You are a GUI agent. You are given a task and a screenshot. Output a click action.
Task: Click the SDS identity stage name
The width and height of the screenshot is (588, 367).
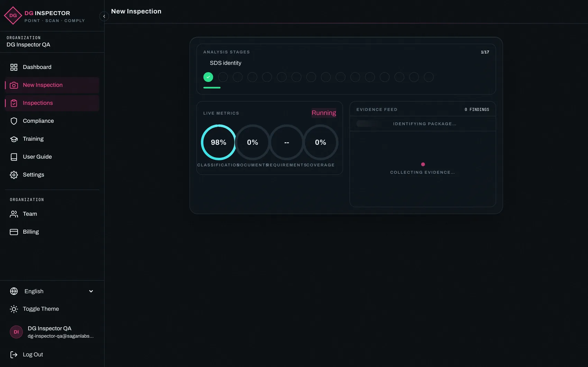[x=226, y=63]
